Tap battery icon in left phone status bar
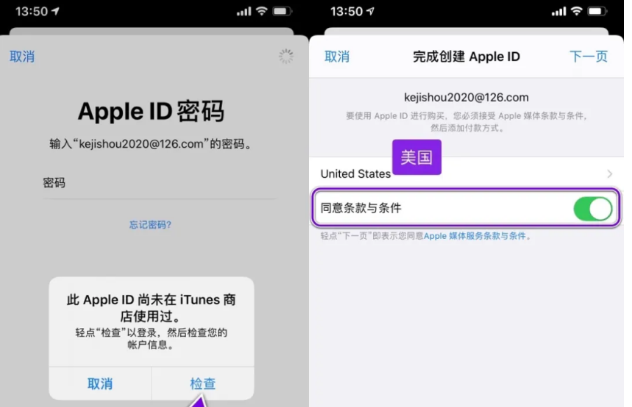 (x=282, y=11)
